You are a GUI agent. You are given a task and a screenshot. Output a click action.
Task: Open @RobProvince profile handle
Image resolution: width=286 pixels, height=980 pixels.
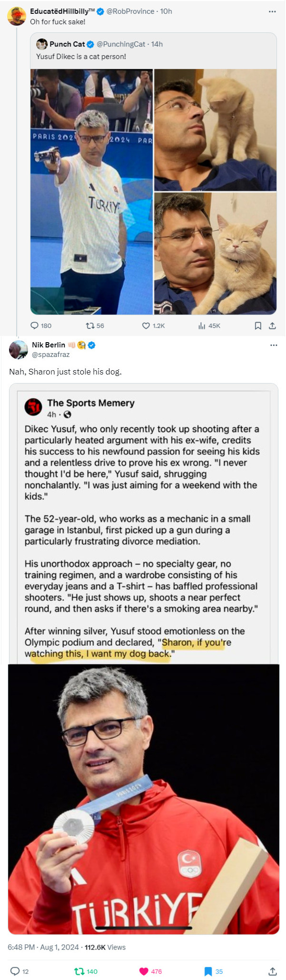click(x=130, y=11)
